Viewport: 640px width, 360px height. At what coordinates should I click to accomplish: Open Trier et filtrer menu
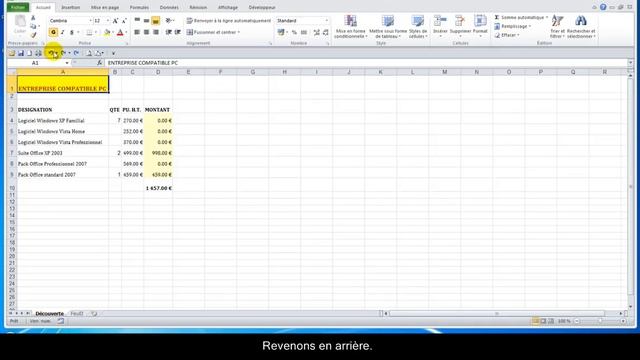[557, 27]
